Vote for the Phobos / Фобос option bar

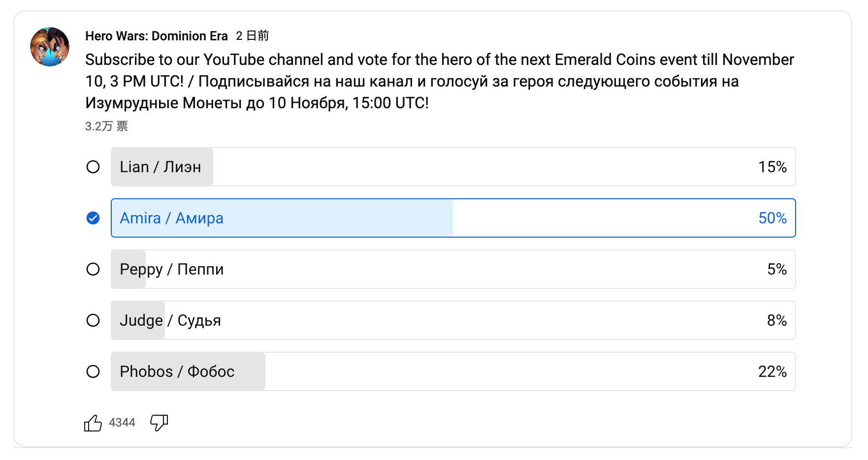(x=453, y=371)
